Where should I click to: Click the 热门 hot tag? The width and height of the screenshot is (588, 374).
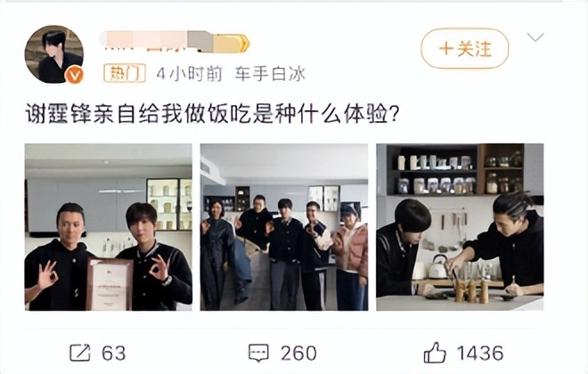125,73
